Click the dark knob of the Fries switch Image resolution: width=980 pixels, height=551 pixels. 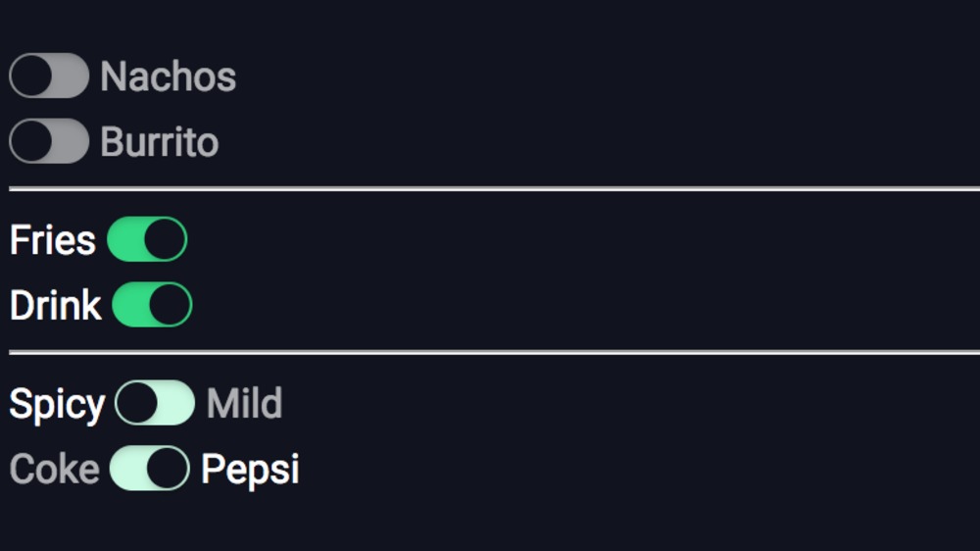click(x=167, y=240)
